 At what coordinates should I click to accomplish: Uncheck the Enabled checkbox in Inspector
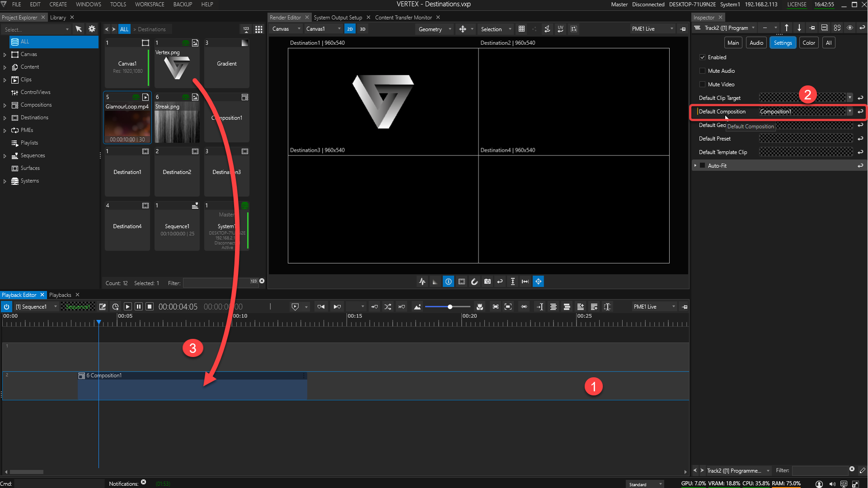point(703,57)
